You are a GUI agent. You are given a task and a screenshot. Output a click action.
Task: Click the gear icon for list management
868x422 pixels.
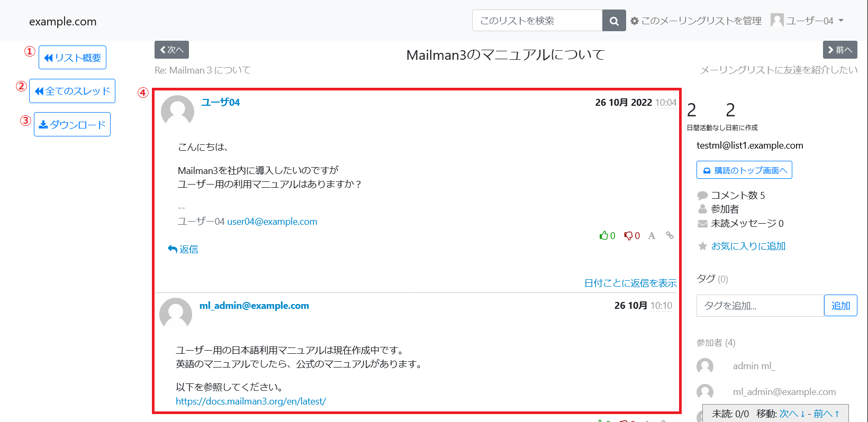point(635,21)
